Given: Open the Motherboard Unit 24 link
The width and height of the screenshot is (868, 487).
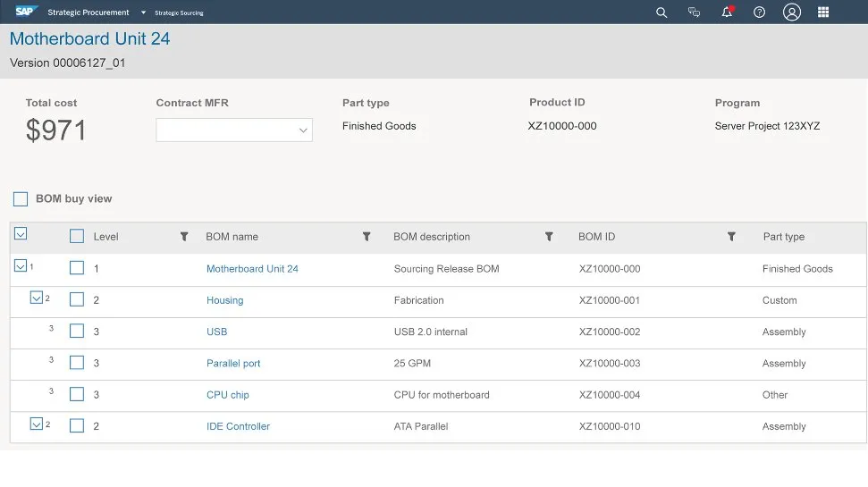Looking at the screenshot, I should 252,269.
